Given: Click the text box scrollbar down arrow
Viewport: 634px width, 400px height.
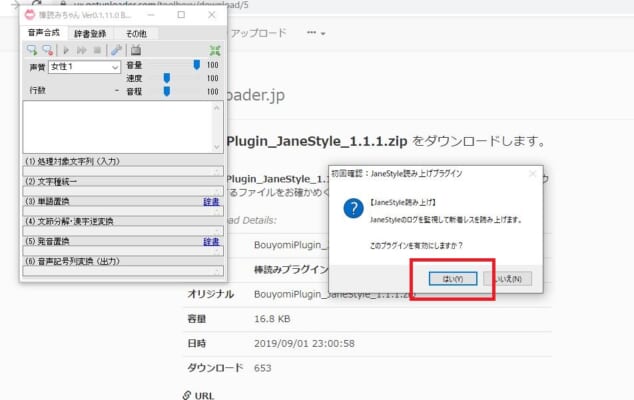Looking at the screenshot, I should [217, 147].
